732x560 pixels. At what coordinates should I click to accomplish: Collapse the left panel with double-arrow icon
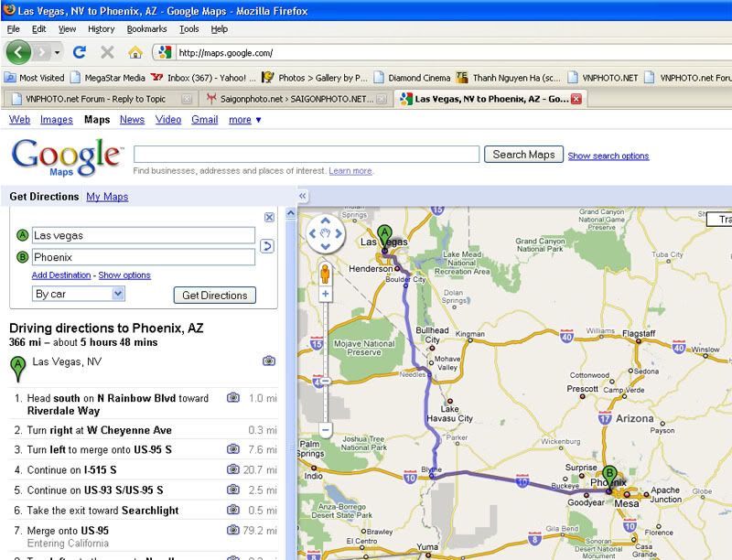click(303, 196)
